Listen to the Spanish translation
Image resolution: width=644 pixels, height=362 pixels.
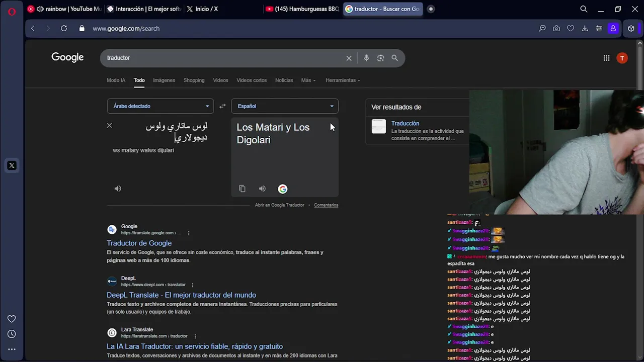click(x=262, y=189)
